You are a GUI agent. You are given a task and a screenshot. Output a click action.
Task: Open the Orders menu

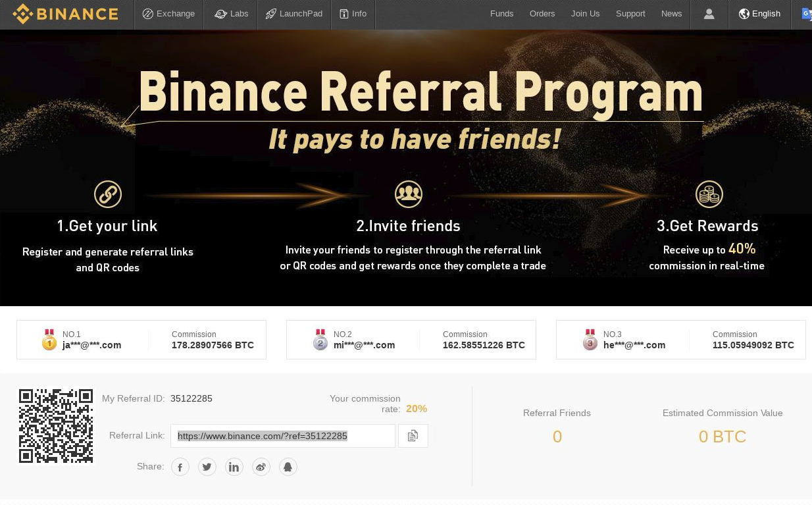click(542, 14)
